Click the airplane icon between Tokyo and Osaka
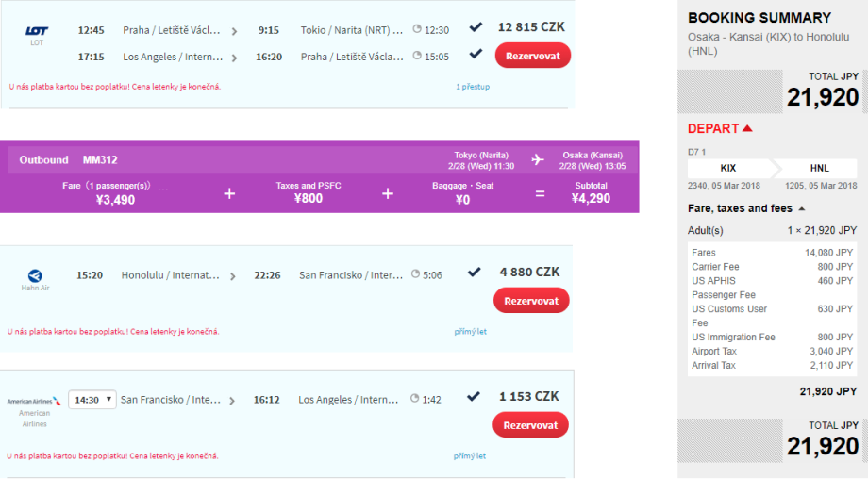This screenshot has width=868, height=479. point(538,159)
